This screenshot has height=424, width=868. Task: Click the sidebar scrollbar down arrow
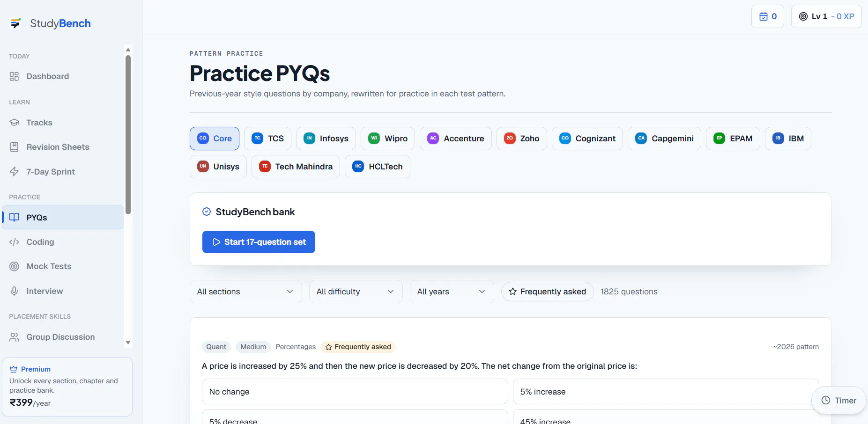(128, 343)
